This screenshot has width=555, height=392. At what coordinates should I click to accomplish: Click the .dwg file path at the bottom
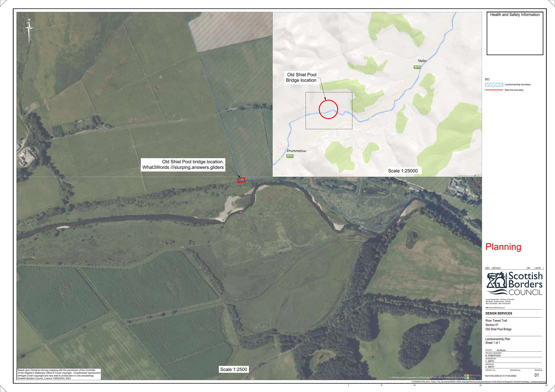(x=478, y=382)
